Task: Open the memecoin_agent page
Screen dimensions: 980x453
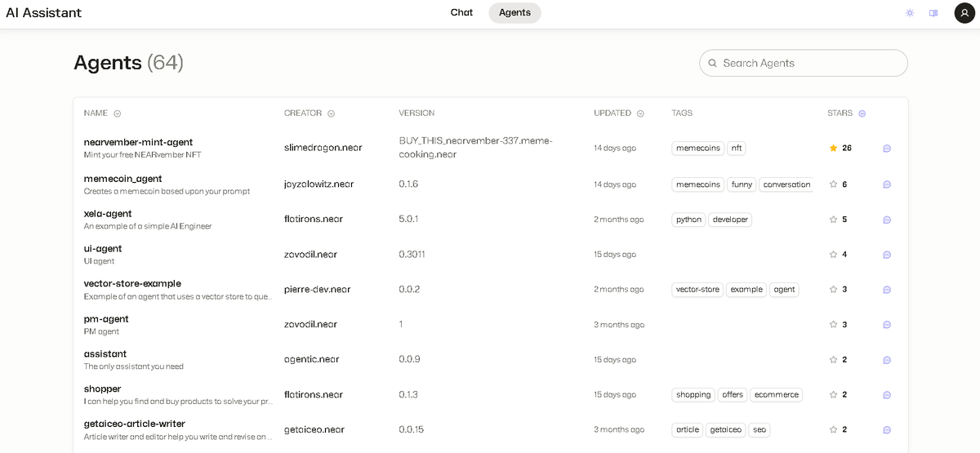Action: tap(122, 179)
